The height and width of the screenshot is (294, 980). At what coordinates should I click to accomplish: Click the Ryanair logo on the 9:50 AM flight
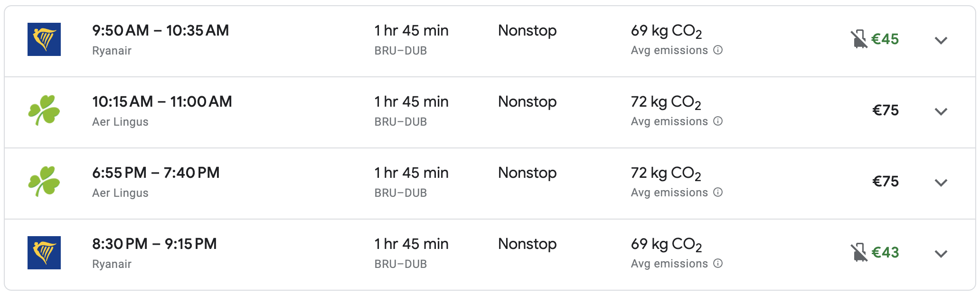pyautogui.click(x=44, y=39)
